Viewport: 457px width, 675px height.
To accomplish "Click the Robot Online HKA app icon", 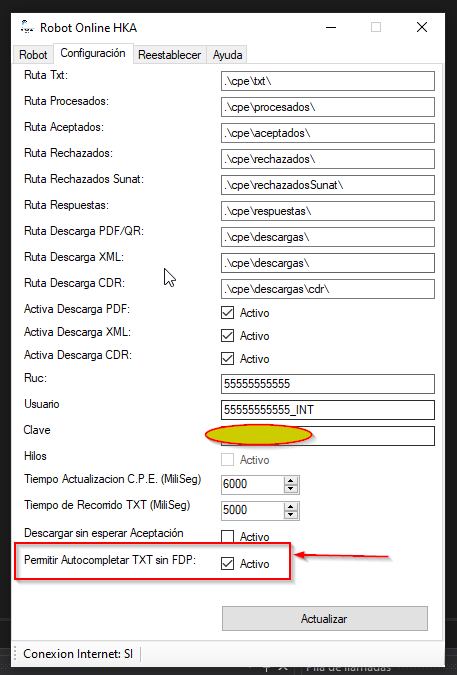I will point(27,27).
